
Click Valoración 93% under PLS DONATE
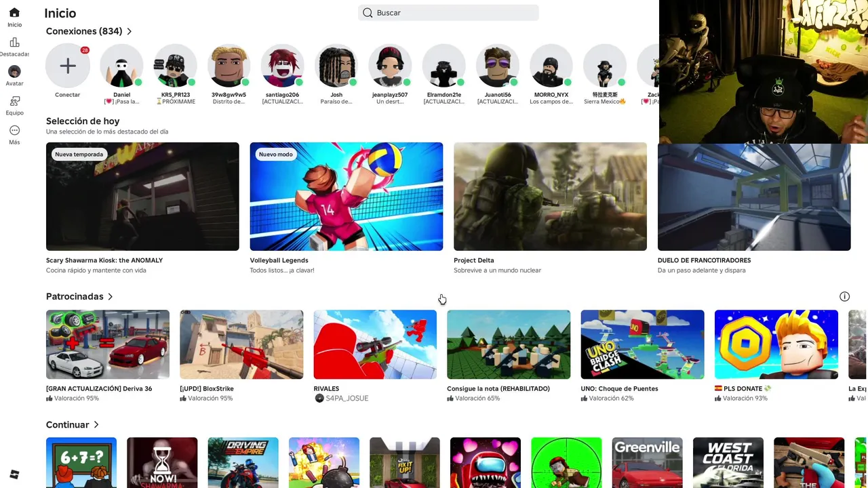point(741,399)
